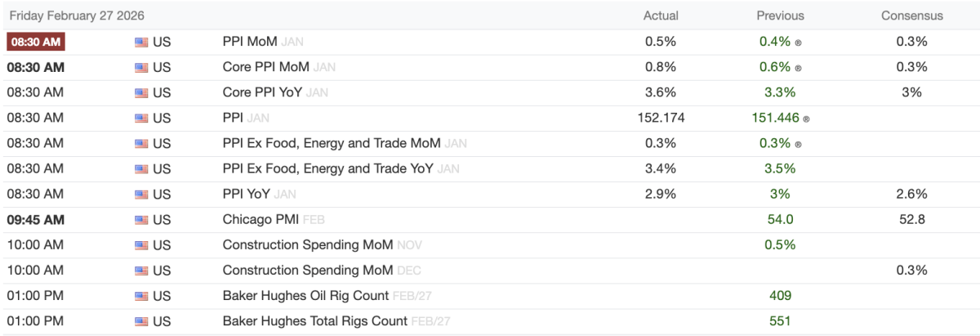This screenshot has width=980, height=336.
Task: Click the Actual column header
Action: (x=661, y=16)
